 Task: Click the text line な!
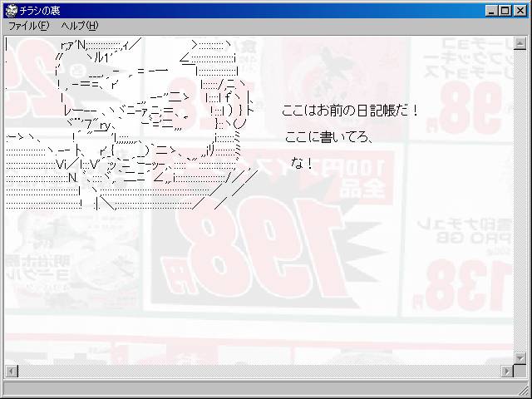click(302, 164)
